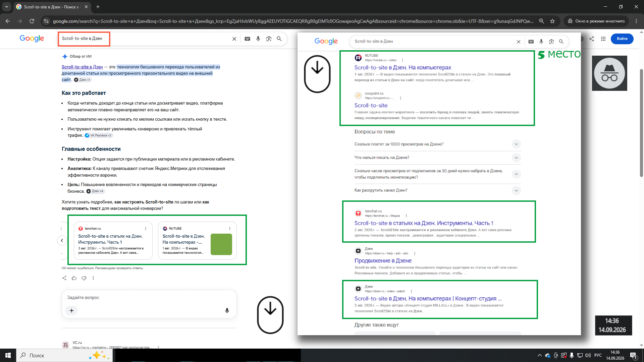Open the page zoom indicator in address bar
The width and height of the screenshot is (644, 362).
(541, 21)
